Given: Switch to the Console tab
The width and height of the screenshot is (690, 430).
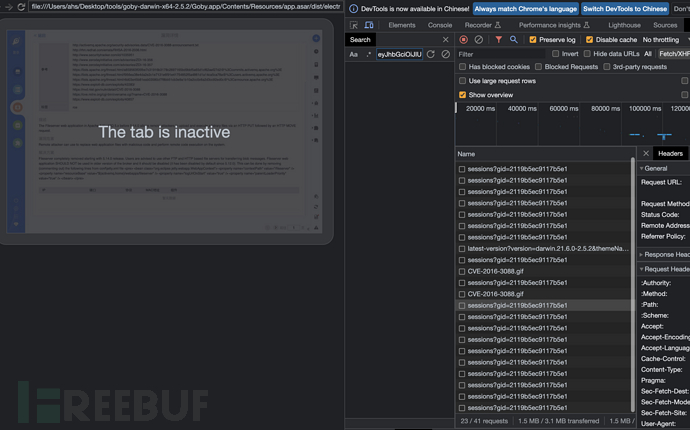Looking at the screenshot, I should click(439, 25).
